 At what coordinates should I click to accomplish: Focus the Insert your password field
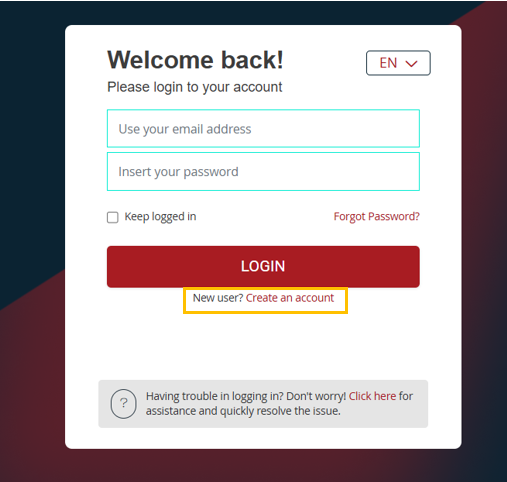tap(263, 172)
